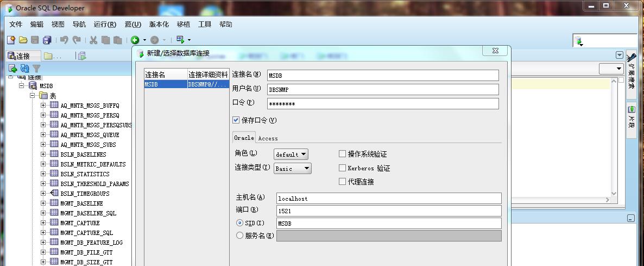Click the editor vertical scrollbar down arrow
Viewport: 644px width, 266px height.
click(x=614, y=193)
